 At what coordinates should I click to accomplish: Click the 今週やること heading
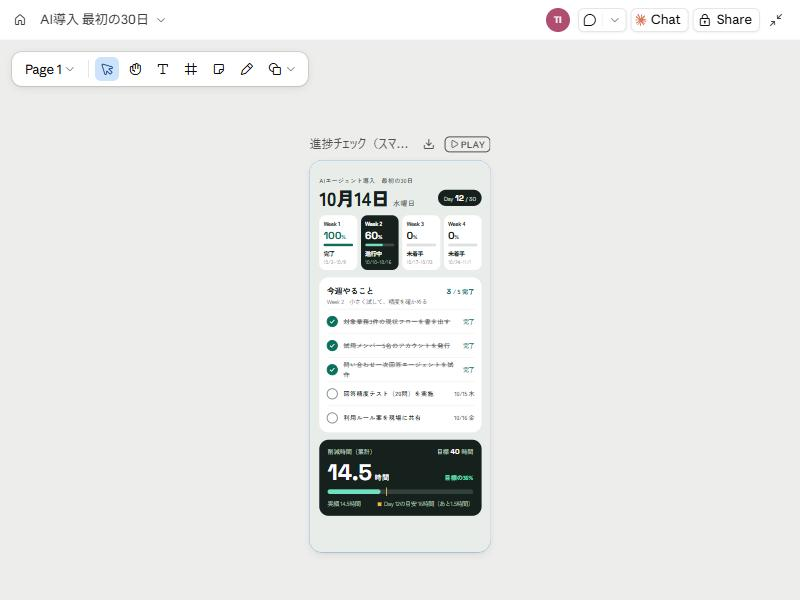pos(350,291)
